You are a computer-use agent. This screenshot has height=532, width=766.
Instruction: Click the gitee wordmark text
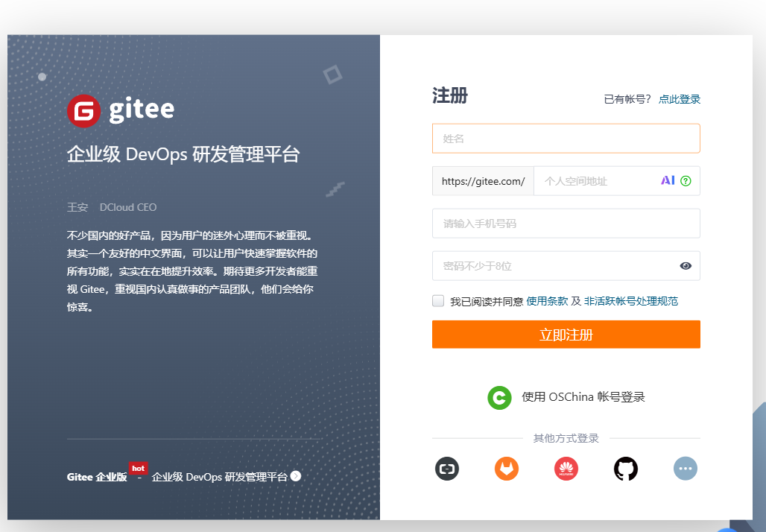tap(142, 110)
